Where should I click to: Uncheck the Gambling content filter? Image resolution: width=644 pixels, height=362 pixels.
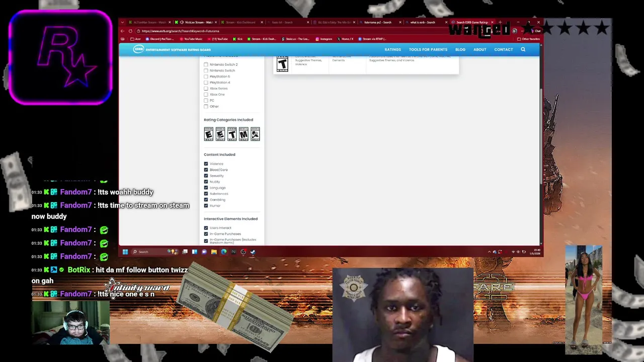pyautogui.click(x=206, y=200)
